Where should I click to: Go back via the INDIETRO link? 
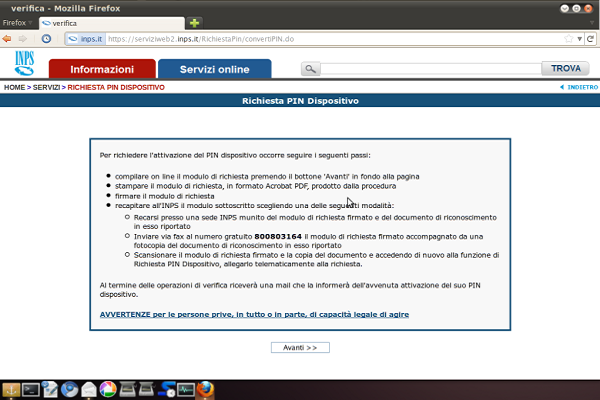[579, 87]
